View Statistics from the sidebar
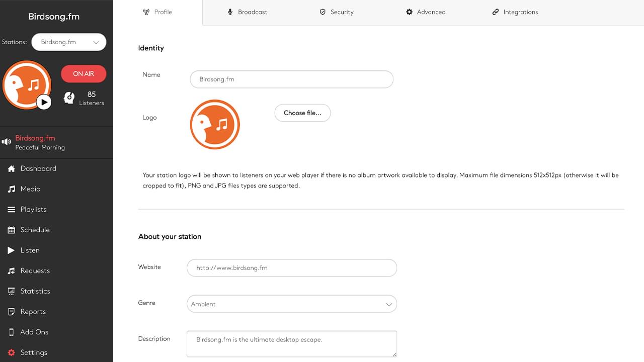 tap(35, 291)
